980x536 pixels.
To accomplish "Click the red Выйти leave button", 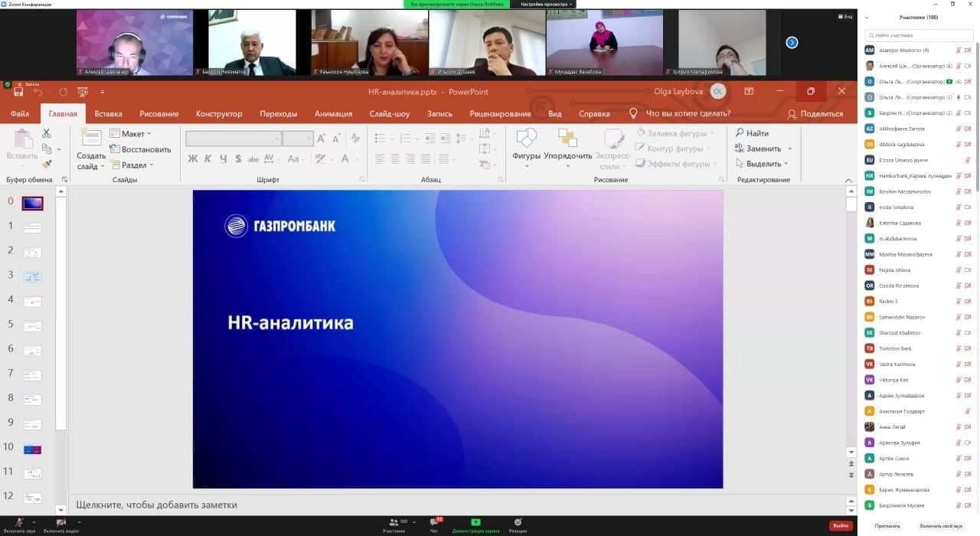I will pos(841,526).
